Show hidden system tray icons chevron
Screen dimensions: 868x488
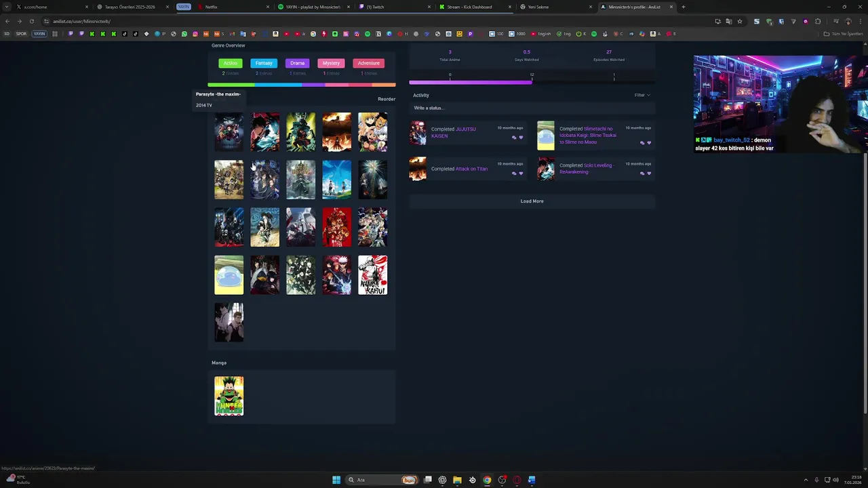(x=806, y=480)
